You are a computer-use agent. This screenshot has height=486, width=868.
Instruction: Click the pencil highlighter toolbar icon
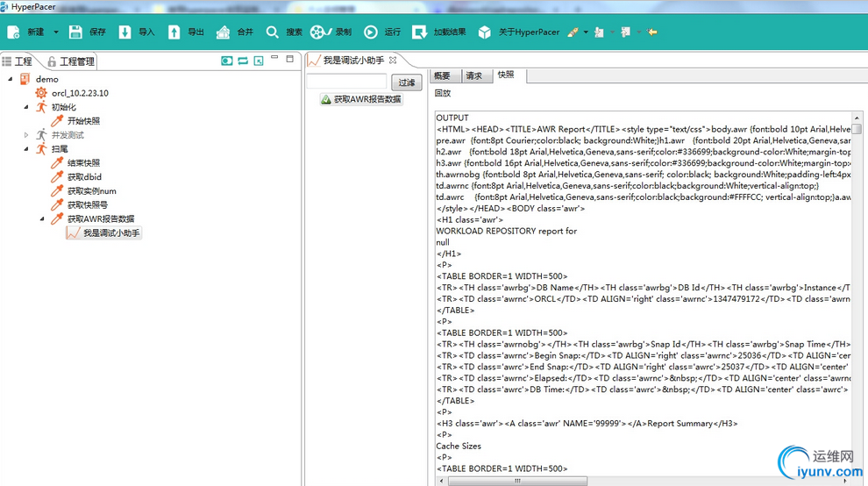point(573,32)
